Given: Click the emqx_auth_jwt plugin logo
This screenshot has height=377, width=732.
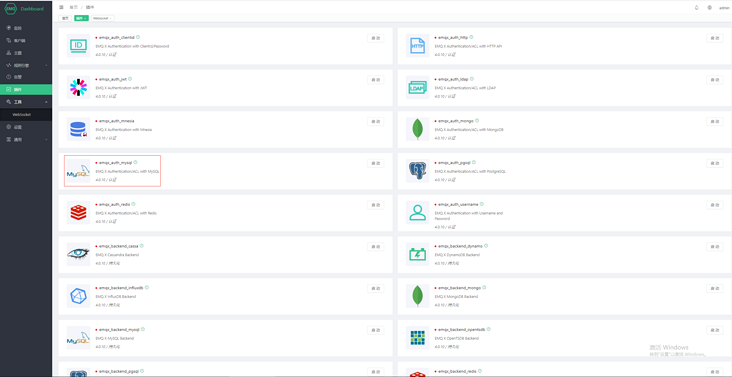Looking at the screenshot, I should point(78,87).
